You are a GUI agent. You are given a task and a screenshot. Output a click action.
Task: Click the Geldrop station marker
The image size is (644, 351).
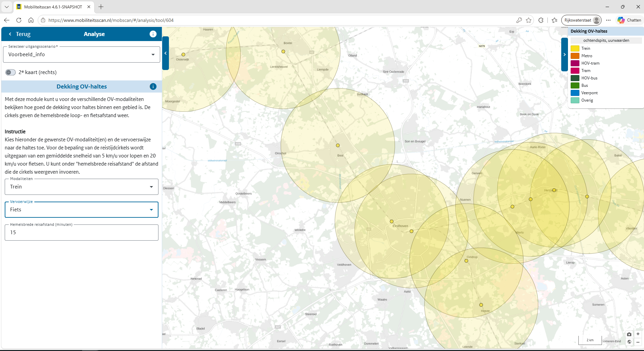466,261
